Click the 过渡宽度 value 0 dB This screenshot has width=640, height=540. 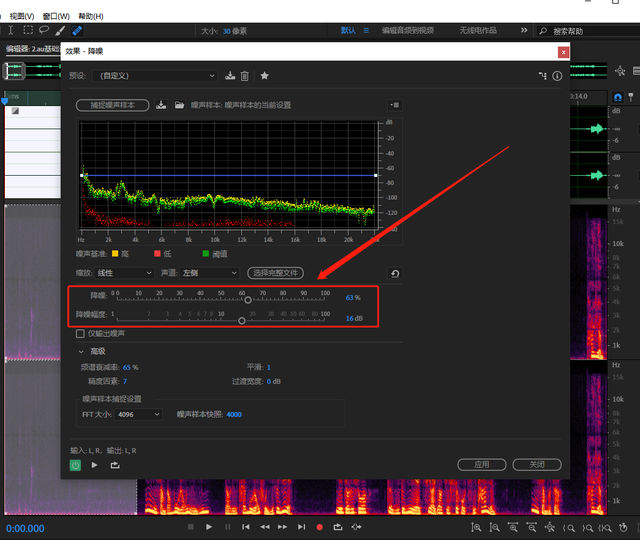pos(273,381)
